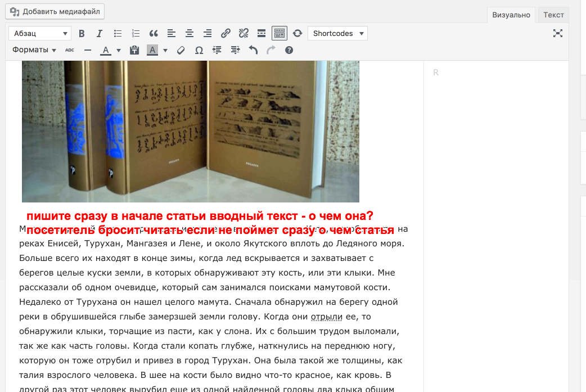Clear formatting with the eraser icon

(181, 50)
